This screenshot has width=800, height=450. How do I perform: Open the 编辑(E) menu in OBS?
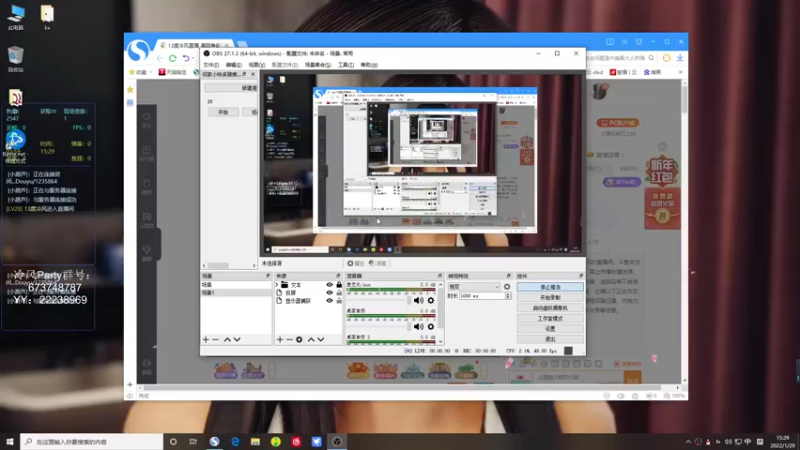coord(234,65)
